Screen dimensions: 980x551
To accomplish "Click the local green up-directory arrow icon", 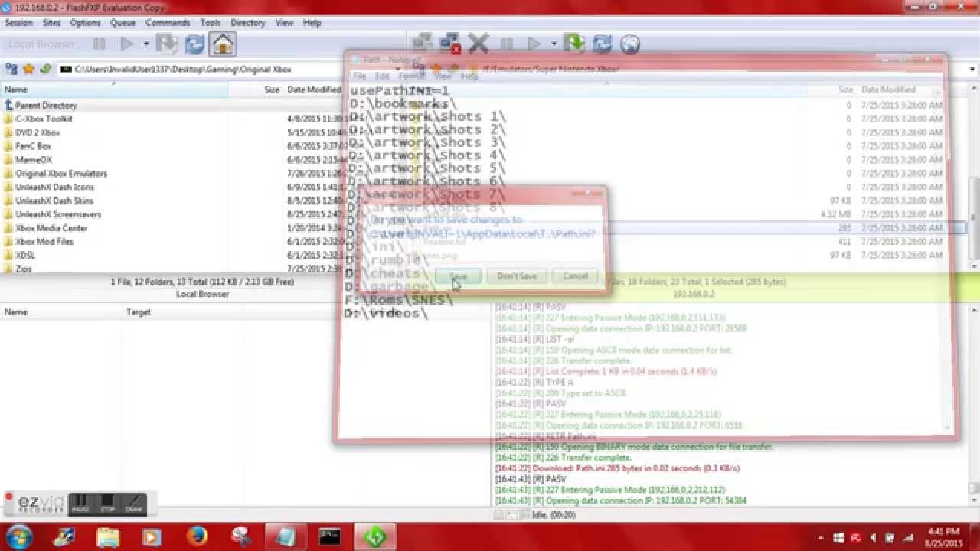I will tap(45, 69).
